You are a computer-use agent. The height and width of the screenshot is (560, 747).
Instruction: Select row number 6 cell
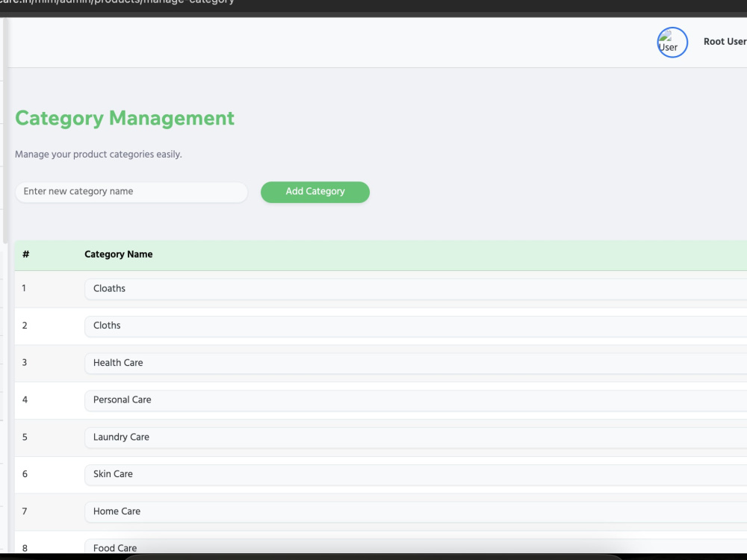coord(25,474)
